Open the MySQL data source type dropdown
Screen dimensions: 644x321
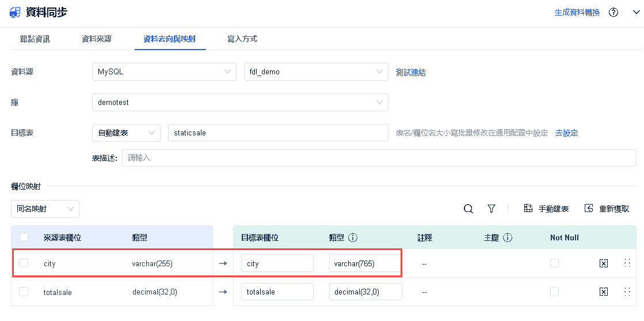pyautogui.click(x=163, y=72)
